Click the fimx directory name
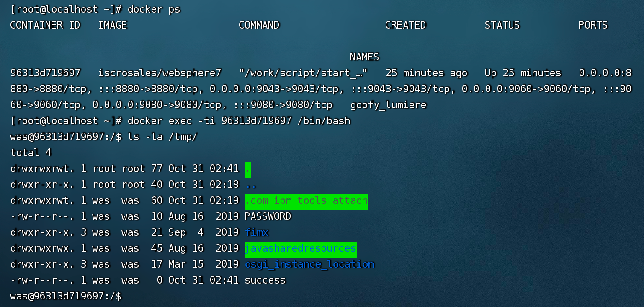The image size is (644, 307). point(256,233)
